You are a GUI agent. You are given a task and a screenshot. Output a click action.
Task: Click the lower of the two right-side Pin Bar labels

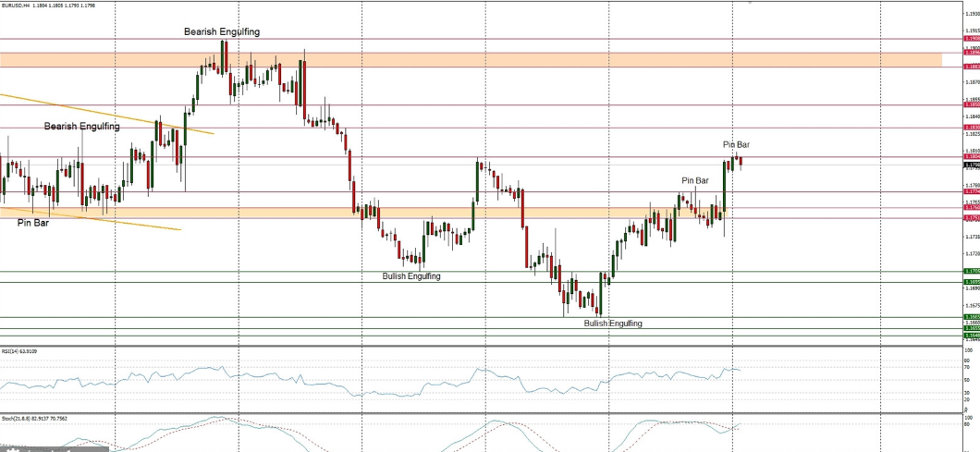click(x=695, y=180)
